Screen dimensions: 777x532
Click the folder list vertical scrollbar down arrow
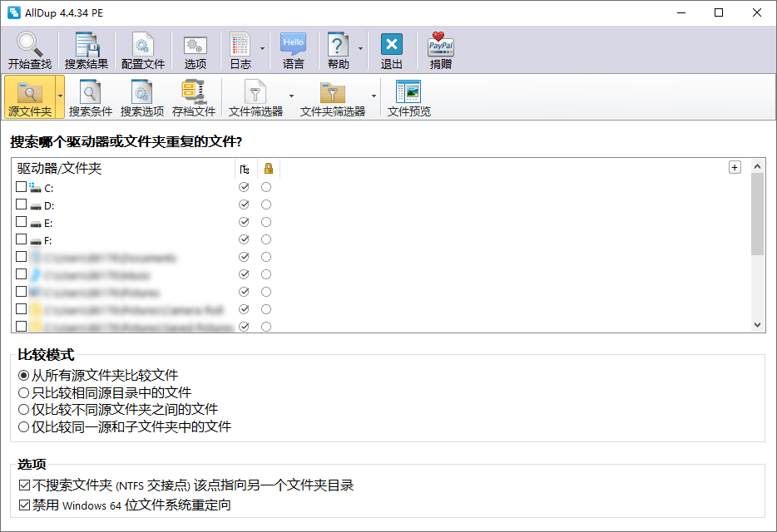point(757,324)
